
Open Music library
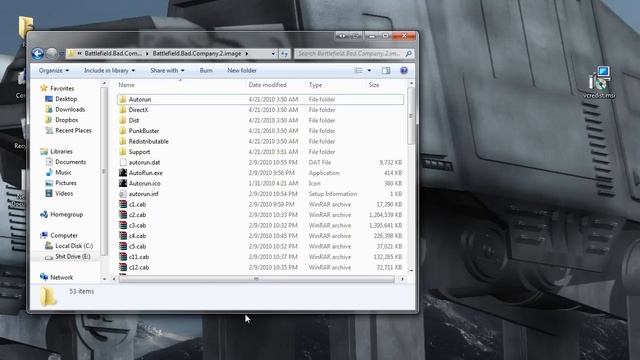(x=63, y=173)
